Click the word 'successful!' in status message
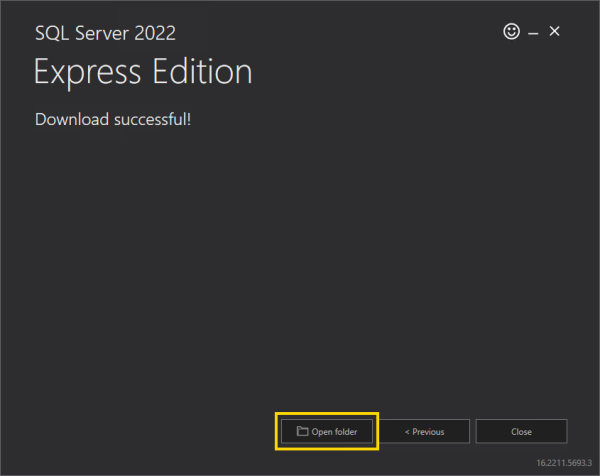Viewport: 600px width, 476px height. tap(152, 120)
